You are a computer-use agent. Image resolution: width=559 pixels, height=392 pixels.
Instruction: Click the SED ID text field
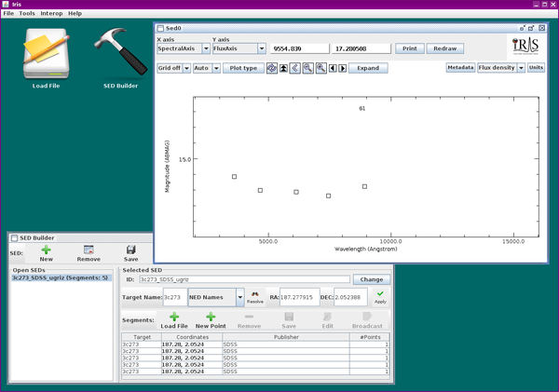tap(244, 279)
